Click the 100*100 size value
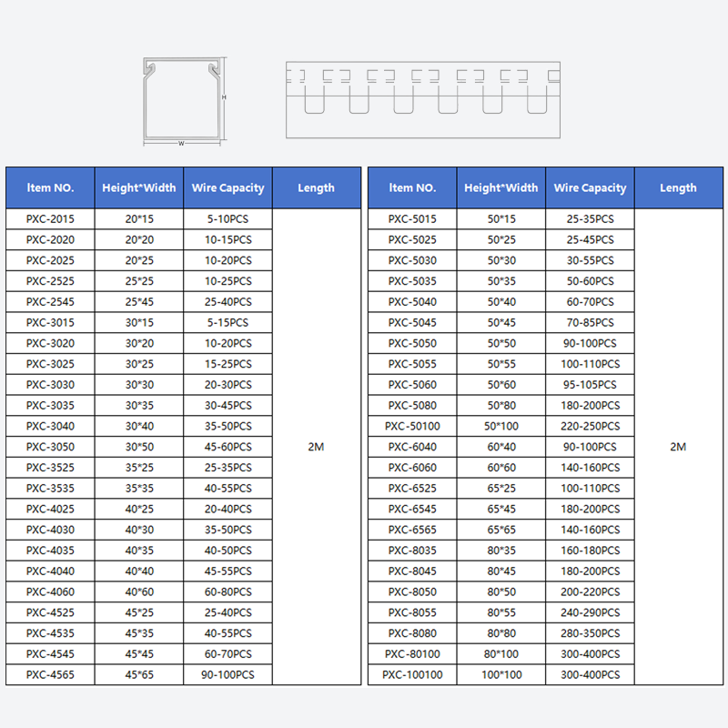Image resolution: width=728 pixels, height=728 pixels. tap(500, 675)
